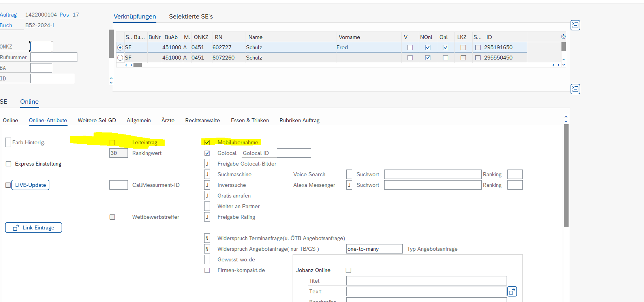Open the Rubriken Auftrag subtab

pyautogui.click(x=299, y=121)
